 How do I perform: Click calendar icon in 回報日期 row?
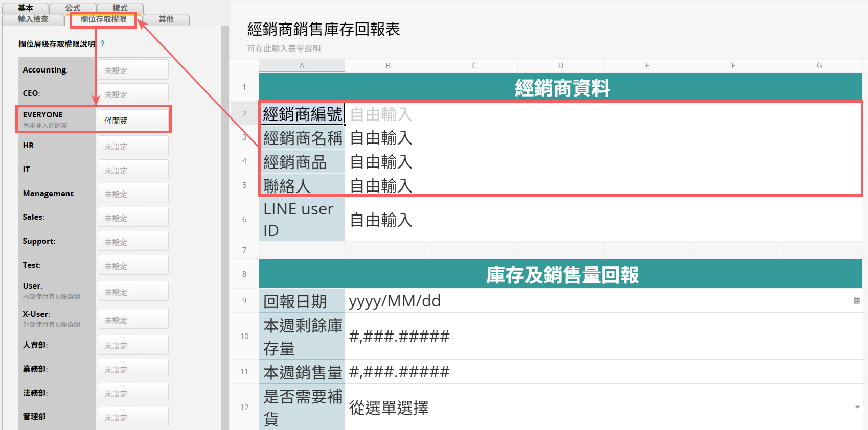tap(856, 301)
